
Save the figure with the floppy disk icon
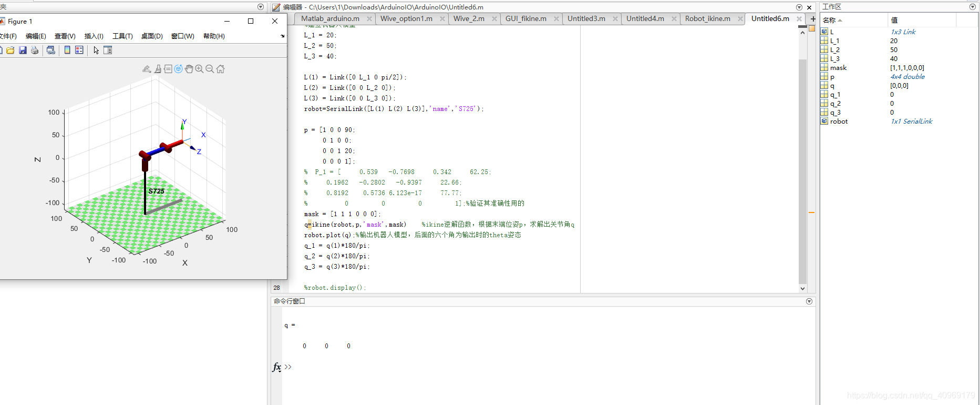(23, 50)
